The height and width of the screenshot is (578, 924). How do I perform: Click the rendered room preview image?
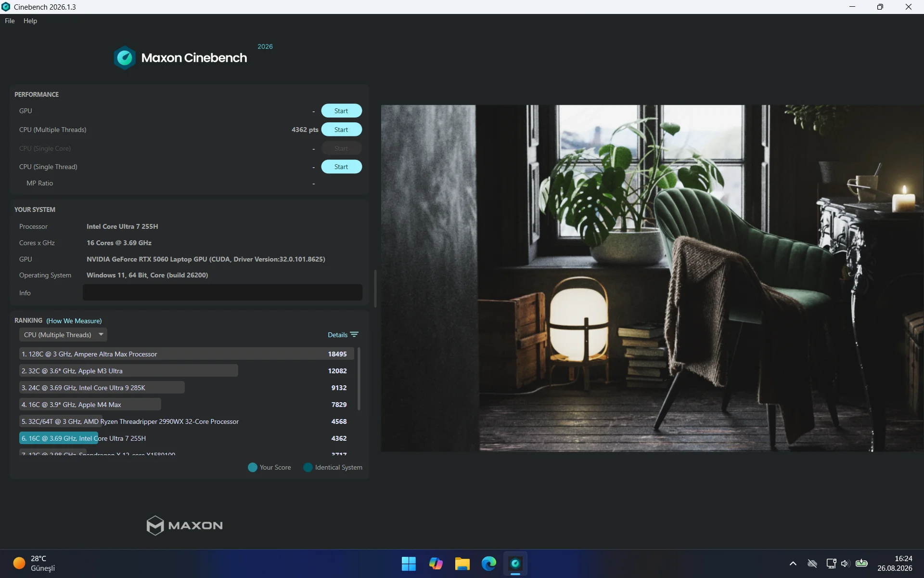pyautogui.click(x=652, y=278)
